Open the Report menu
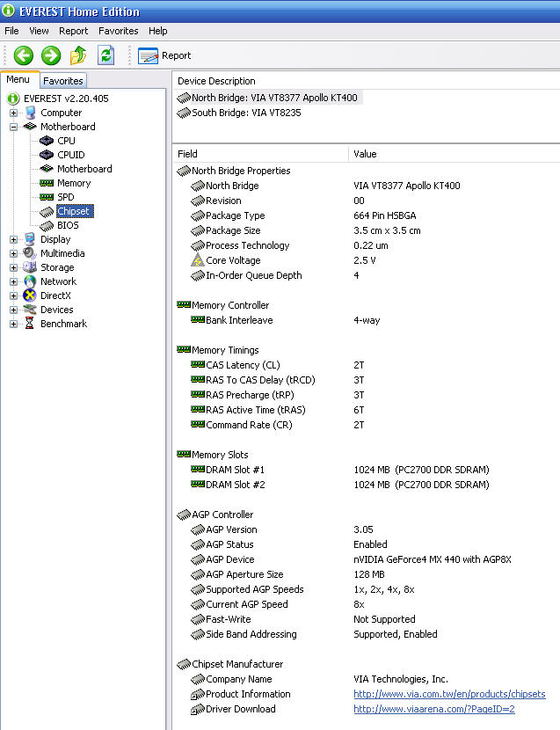This screenshot has height=730, width=560. click(x=73, y=31)
